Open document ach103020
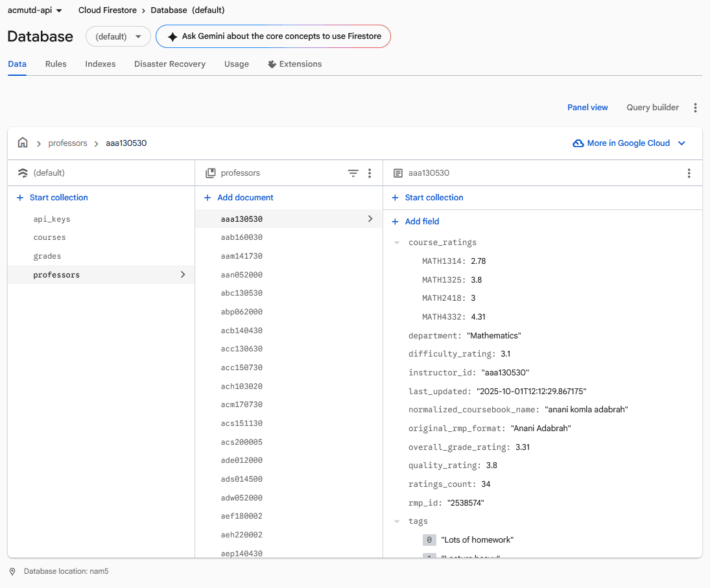 coord(289,386)
